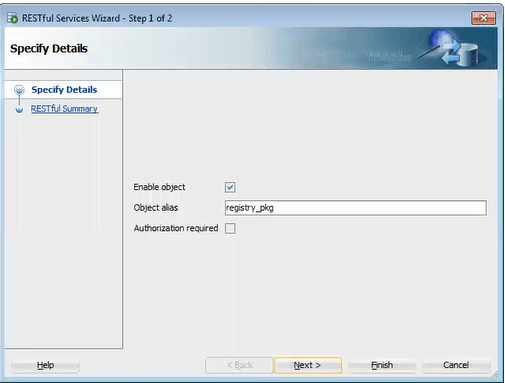
Task: Open Help for the wizard
Action: (45, 365)
